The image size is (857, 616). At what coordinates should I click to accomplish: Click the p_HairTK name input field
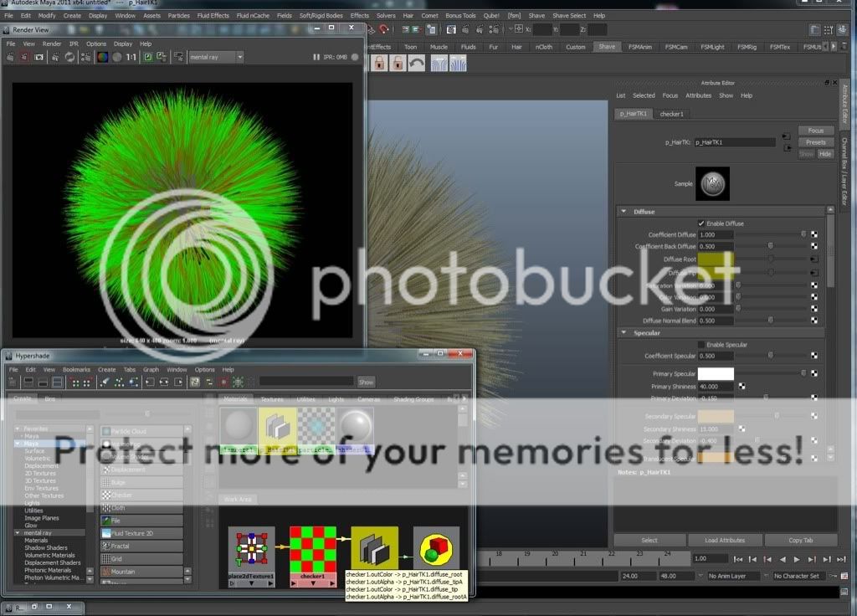click(734, 142)
